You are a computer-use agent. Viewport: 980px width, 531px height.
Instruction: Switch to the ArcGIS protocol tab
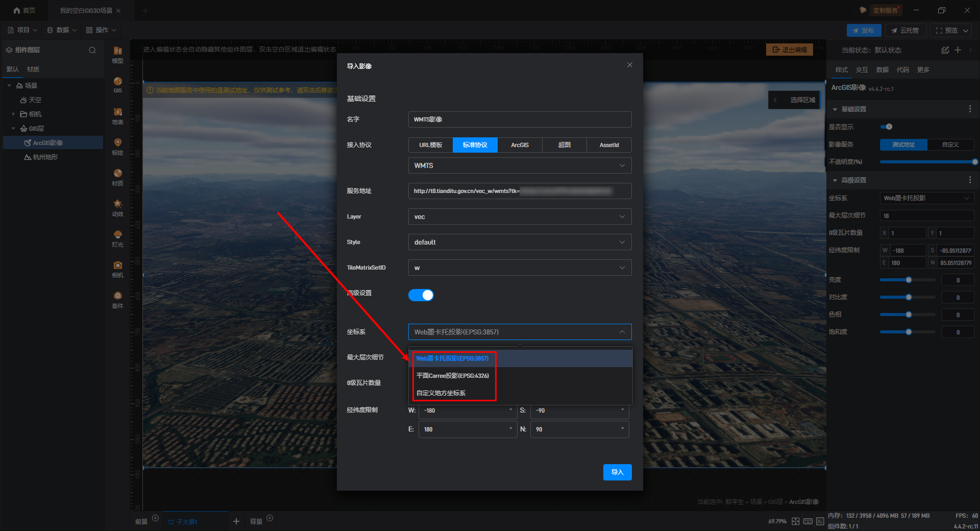(x=520, y=145)
